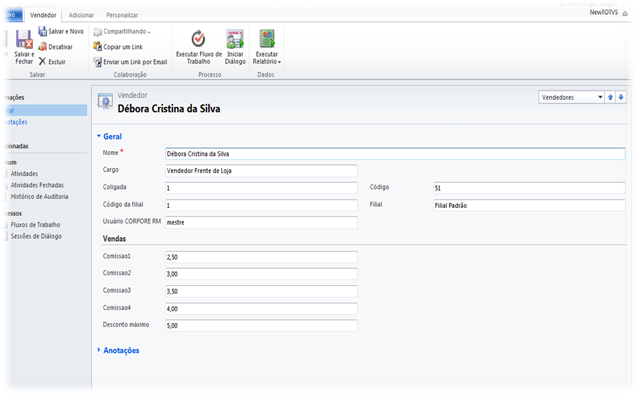Click Salvar e Novo icon
This screenshot has height=397, width=640.
(42, 31)
